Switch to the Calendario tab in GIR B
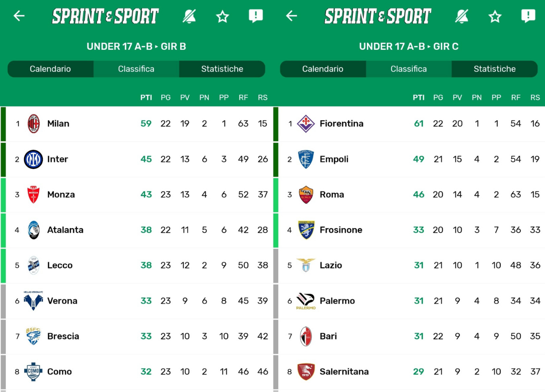The width and height of the screenshot is (545, 392). [x=51, y=69]
